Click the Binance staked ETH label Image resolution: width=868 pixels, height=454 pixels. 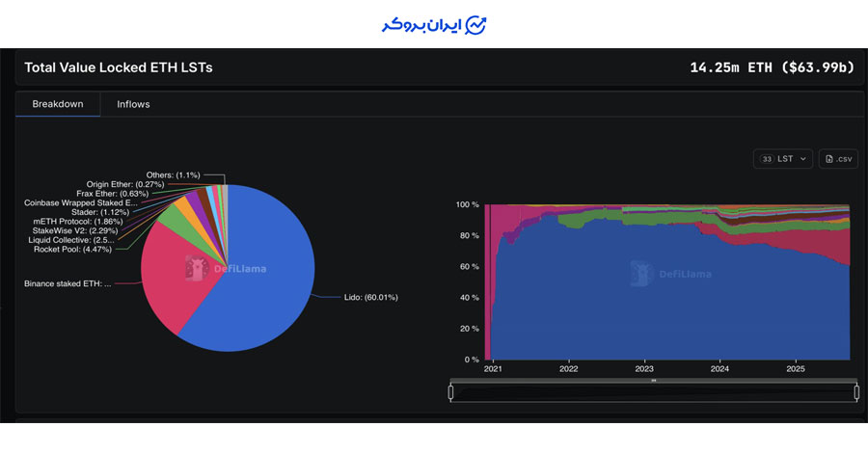68,284
